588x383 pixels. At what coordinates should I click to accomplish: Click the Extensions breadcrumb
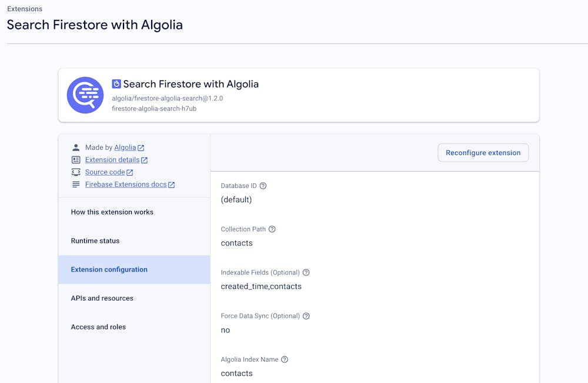click(25, 8)
